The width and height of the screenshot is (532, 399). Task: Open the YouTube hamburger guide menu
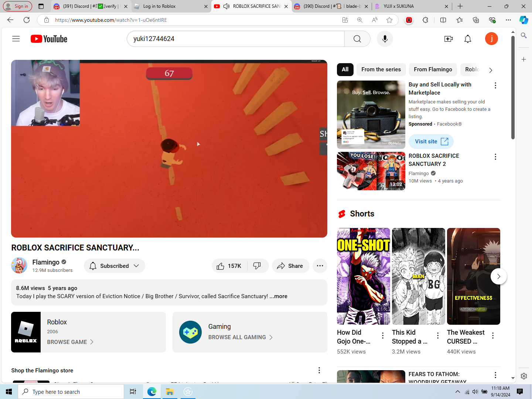coord(16,39)
